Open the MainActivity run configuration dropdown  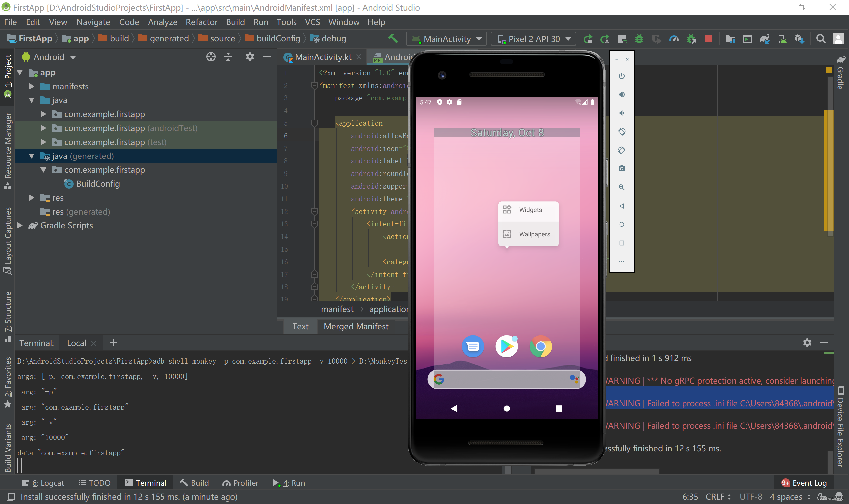click(446, 39)
